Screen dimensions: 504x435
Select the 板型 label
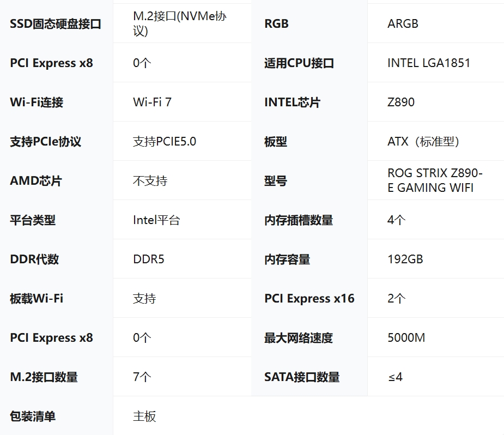click(276, 142)
